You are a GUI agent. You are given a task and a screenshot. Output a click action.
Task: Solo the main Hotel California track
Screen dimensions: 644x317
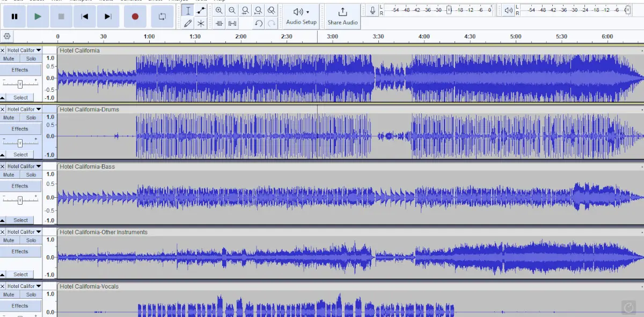click(x=31, y=59)
